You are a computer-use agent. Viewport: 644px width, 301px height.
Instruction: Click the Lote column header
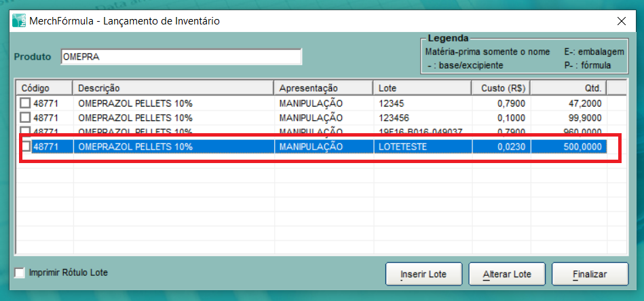point(422,88)
